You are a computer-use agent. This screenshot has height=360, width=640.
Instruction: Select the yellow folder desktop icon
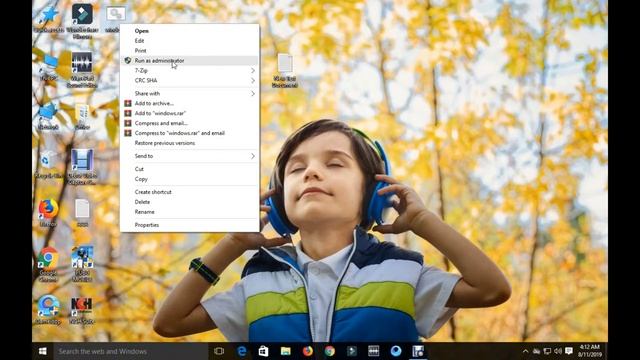pyautogui.click(x=82, y=117)
